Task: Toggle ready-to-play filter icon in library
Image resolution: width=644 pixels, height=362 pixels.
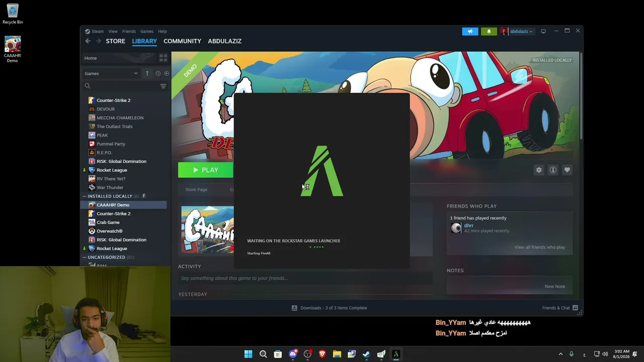Action: (x=167, y=73)
